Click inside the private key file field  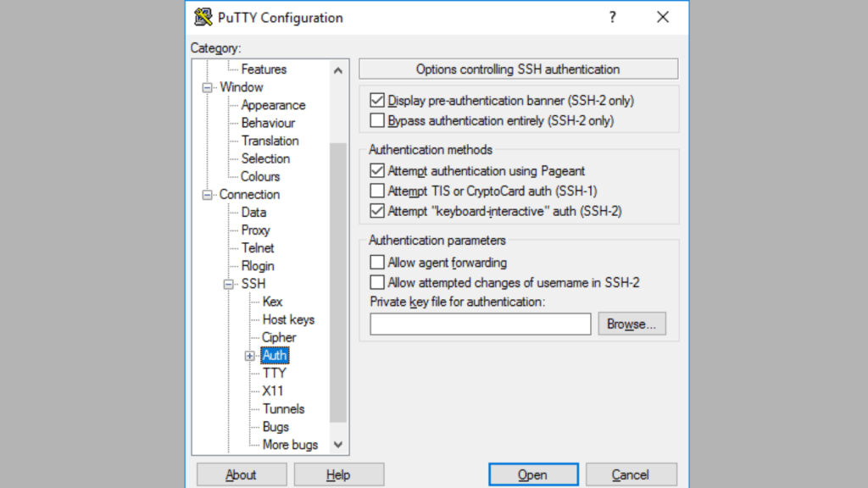pos(480,324)
